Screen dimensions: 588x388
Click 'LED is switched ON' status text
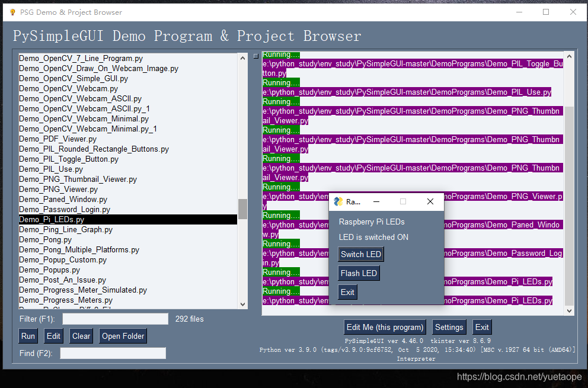coord(373,238)
